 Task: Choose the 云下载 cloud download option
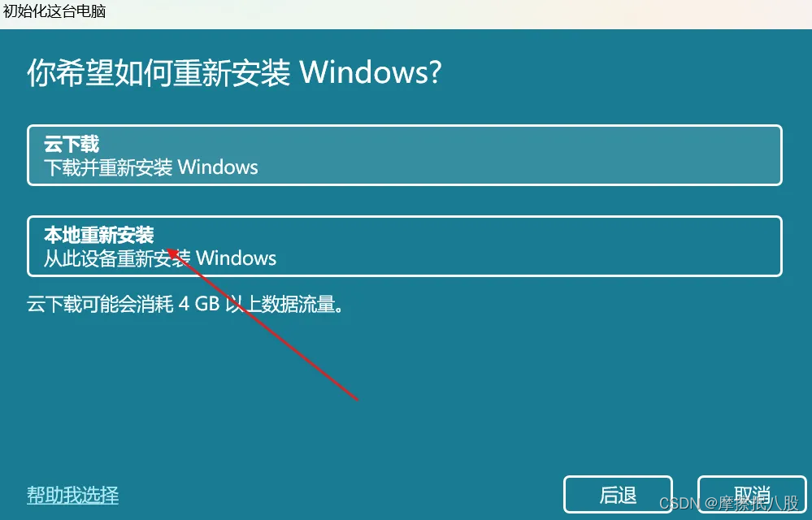point(405,155)
